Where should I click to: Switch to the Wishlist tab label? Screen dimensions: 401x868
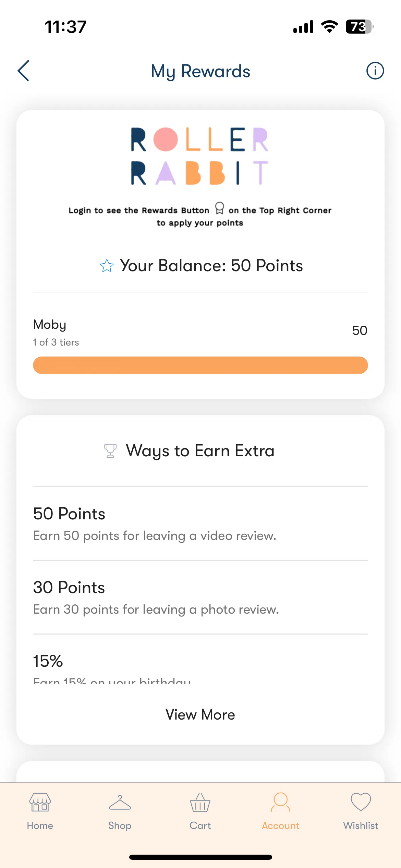click(361, 825)
